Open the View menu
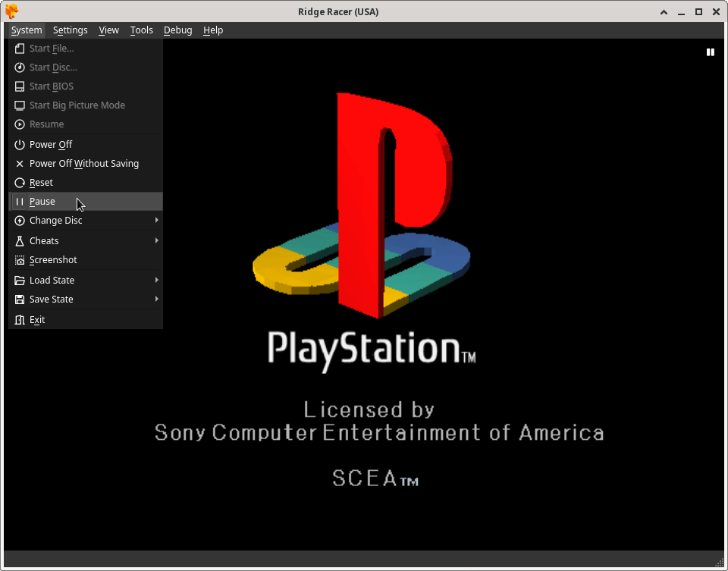Image resolution: width=728 pixels, height=571 pixels. 108,30
